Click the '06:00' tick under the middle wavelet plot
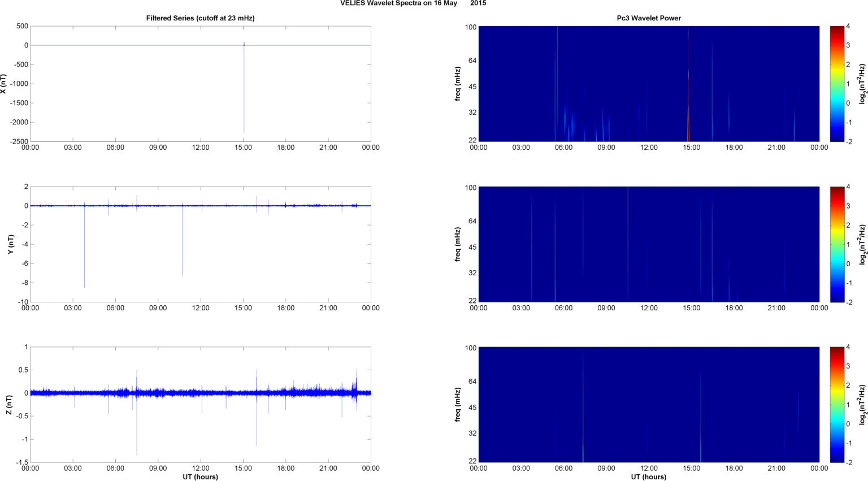Viewport: 868px width, 481px height. point(563,309)
